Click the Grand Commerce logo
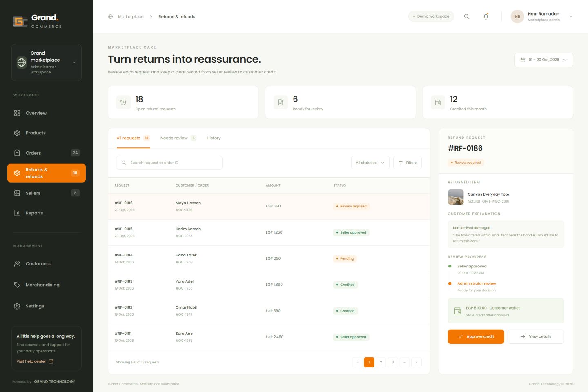 (37, 21)
